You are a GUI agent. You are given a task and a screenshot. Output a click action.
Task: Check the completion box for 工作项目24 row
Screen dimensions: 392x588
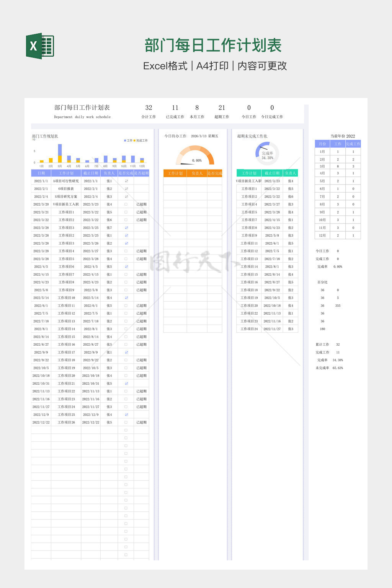point(126,407)
